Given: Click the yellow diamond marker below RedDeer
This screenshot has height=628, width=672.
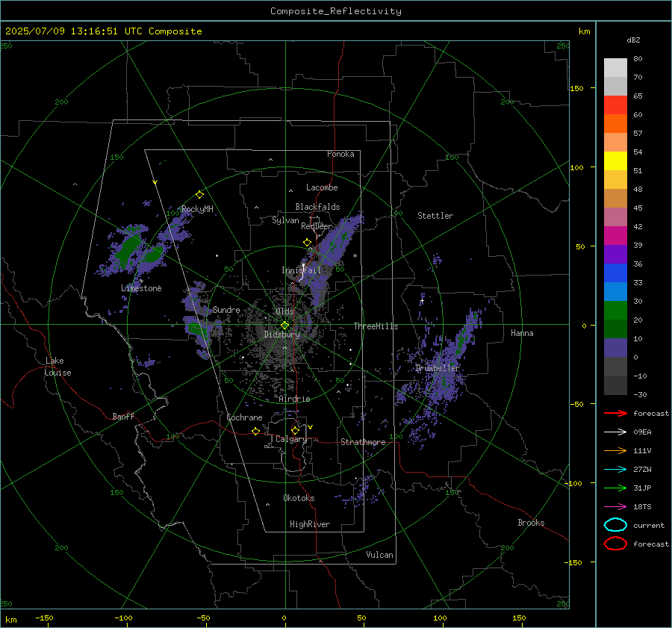Looking at the screenshot, I should point(307,243).
